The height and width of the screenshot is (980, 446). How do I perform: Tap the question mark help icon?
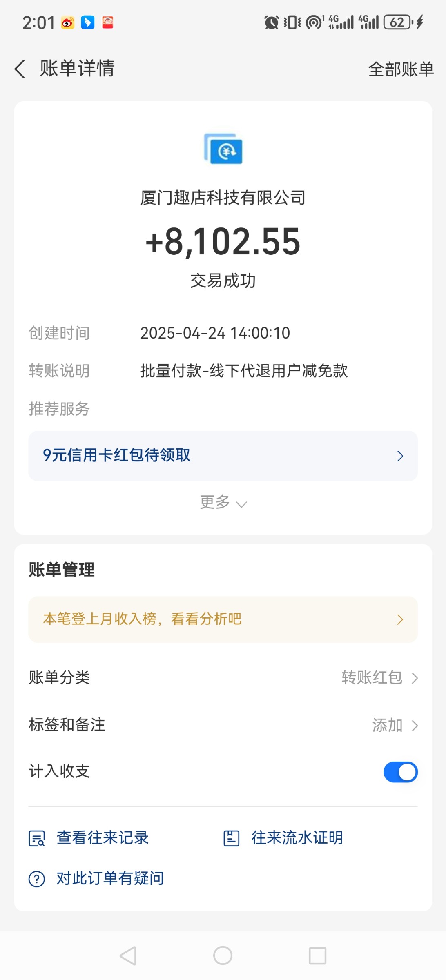click(x=37, y=879)
